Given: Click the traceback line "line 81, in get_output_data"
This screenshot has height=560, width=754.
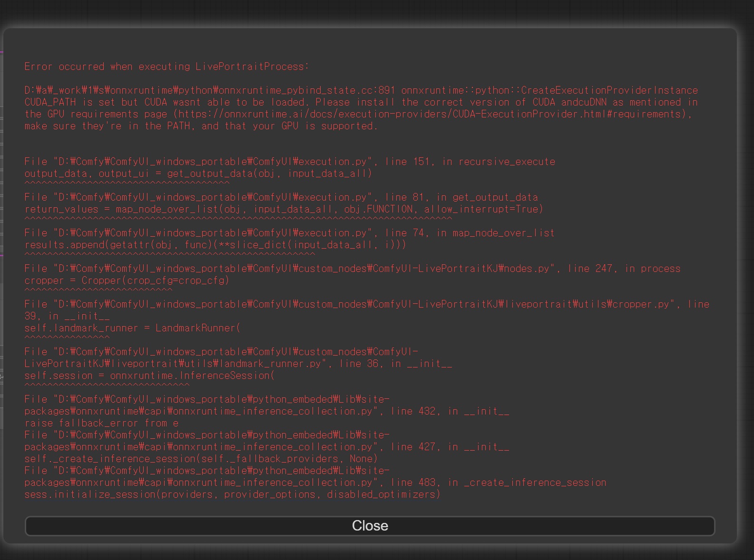Looking at the screenshot, I should [281, 197].
